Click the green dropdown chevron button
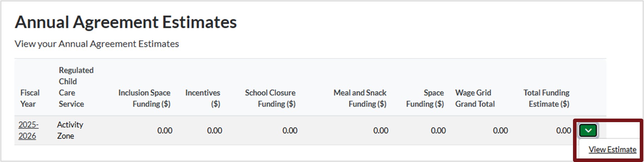644x162 pixels. click(588, 131)
